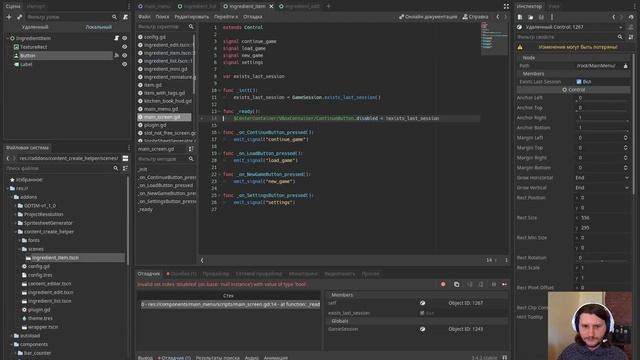Image resolution: width=640 pixels, height=360 pixels.
Task: Click search icon in methods filter
Action: point(191,159)
